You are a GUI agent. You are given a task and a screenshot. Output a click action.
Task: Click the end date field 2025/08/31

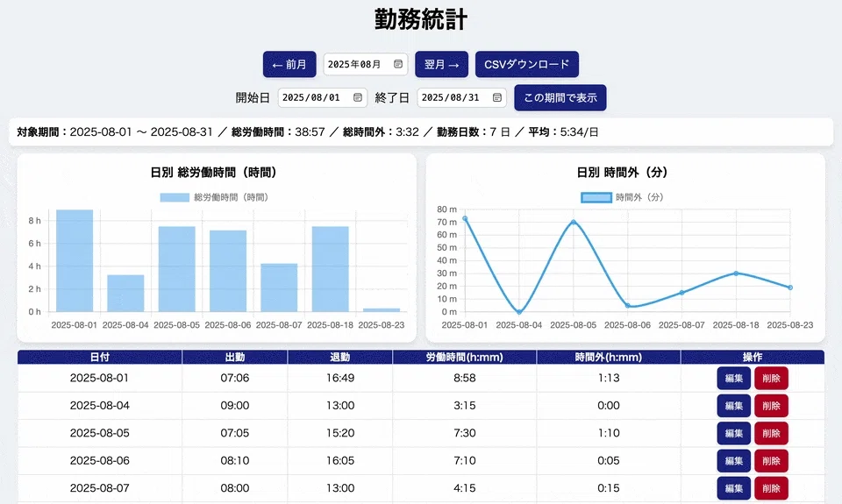[x=462, y=97]
